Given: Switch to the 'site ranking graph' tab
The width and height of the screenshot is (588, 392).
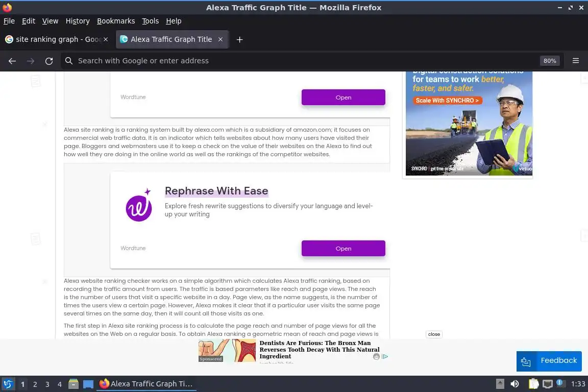Looking at the screenshot, I should click(56, 39).
